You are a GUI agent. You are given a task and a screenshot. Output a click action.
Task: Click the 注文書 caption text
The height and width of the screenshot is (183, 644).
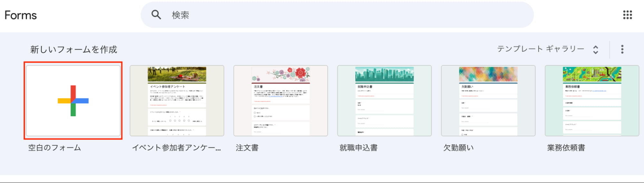point(247,148)
